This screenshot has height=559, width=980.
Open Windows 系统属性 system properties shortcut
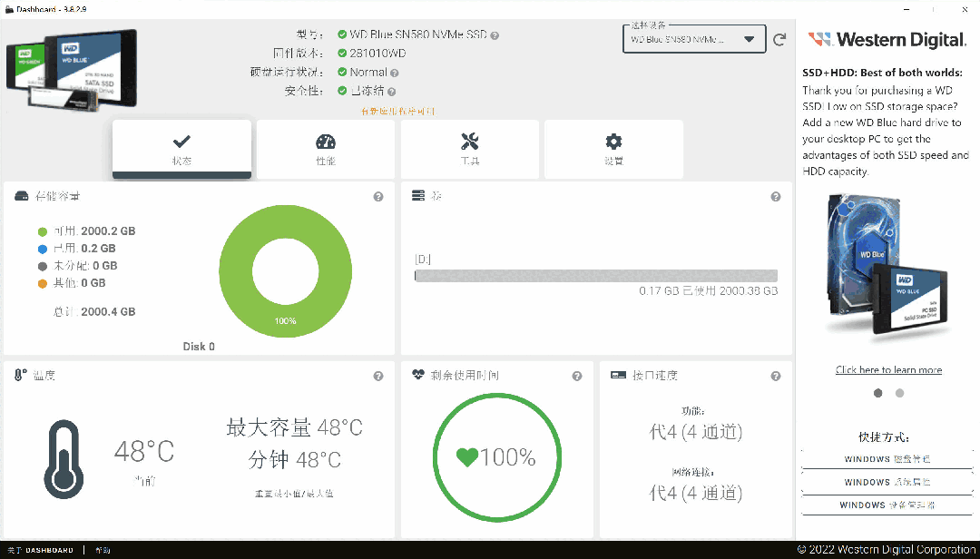tap(887, 482)
